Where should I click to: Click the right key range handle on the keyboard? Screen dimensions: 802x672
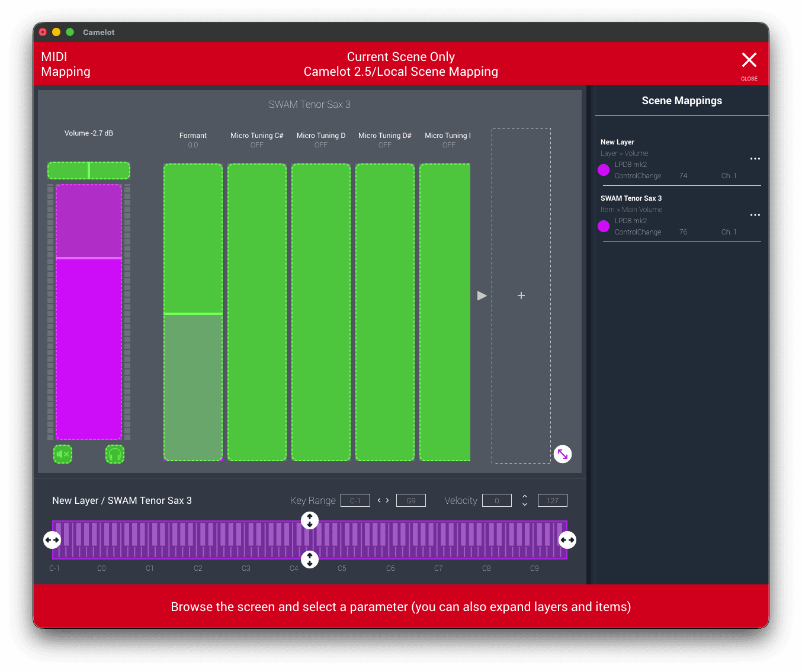[567, 540]
